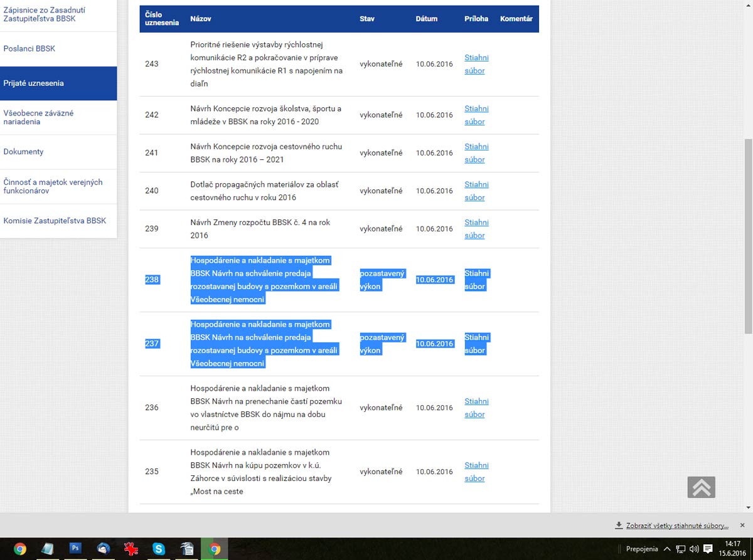Select Prijaté uznesenia sidebar item
Viewport: 753px width, 560px height.
(33, 83)
